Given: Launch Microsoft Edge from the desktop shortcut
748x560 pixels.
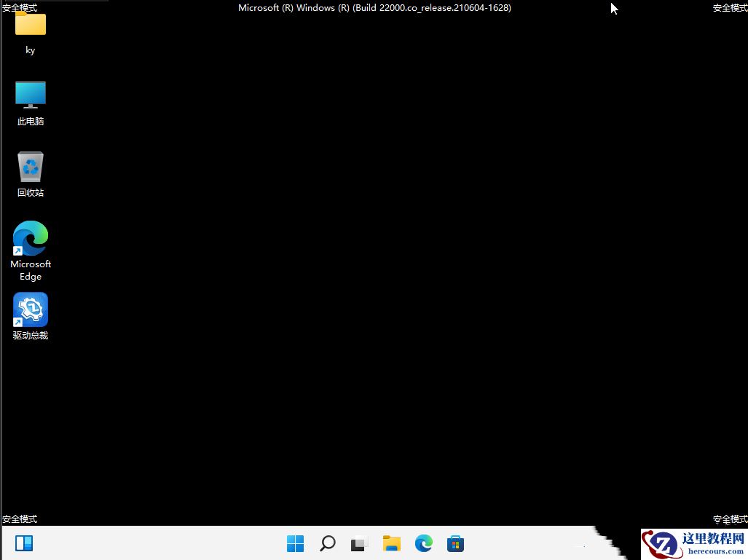Looking at the screenshot, I should pos(30,237).
